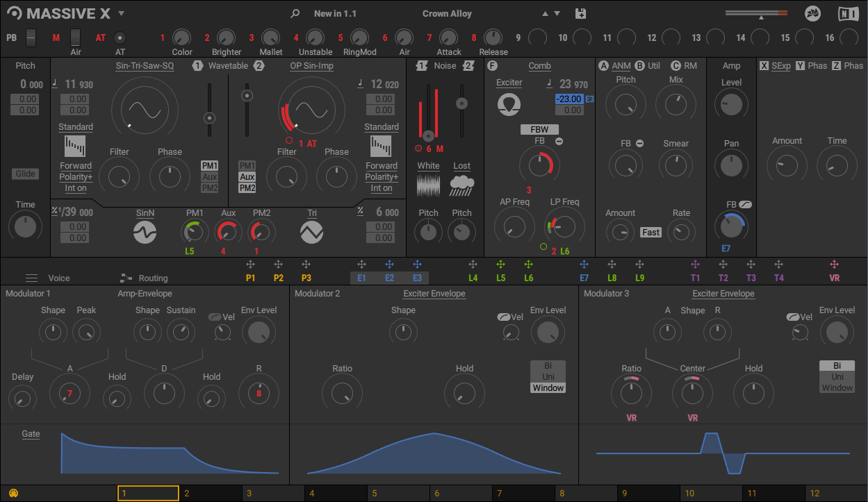This screenshot has width=868, height=502.
Task: Open the OP Sin-Imp wavetable selector
Action: [311, 66]
